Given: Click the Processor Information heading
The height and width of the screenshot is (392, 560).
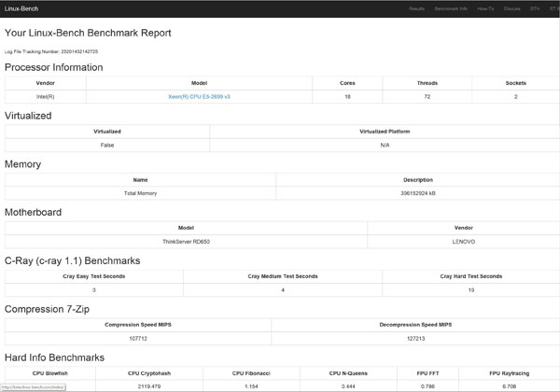Looking at the screenshot, I should [53, 67].
